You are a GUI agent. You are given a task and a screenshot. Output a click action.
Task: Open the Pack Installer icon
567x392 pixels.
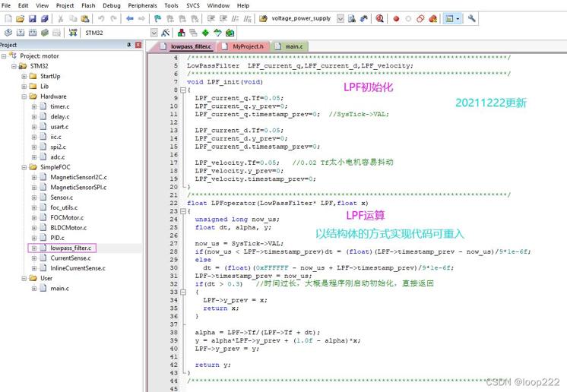[x=230, y=33]
